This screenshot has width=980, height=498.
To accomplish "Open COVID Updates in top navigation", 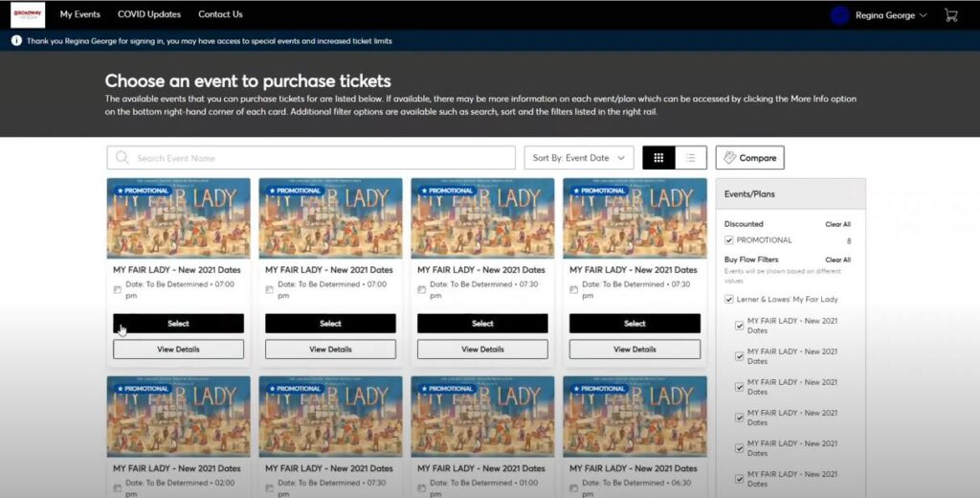I will click(x=149, y=13).
